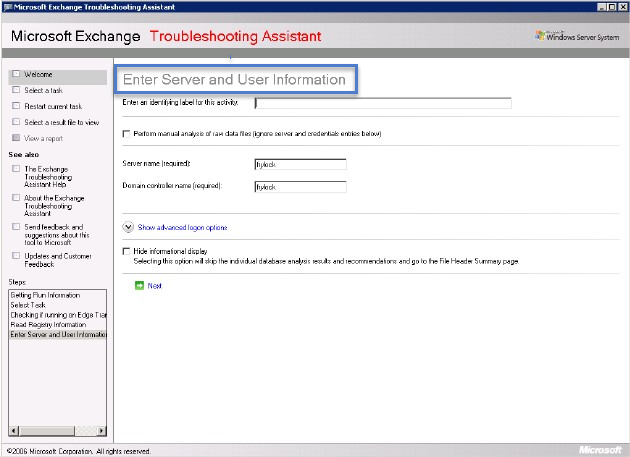Maximize the Troubleshooting Assistant window
Screen dimensions: 630x457
click(611, 7)
